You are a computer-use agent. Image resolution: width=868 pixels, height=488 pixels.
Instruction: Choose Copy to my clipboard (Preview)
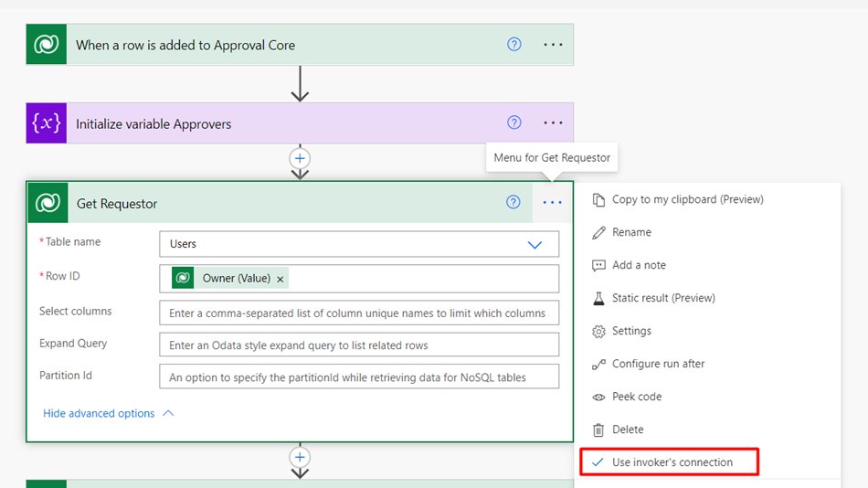687,199
